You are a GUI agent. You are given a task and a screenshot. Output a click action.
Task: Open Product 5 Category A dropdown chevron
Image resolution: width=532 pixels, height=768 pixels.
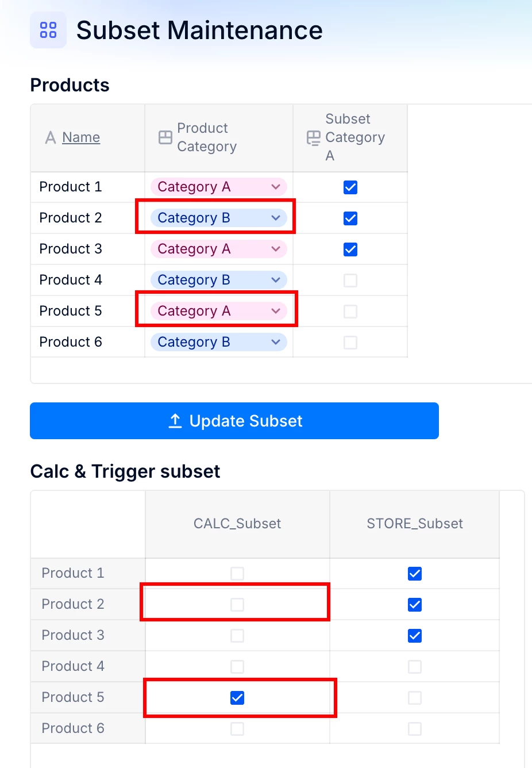(276, 311)
